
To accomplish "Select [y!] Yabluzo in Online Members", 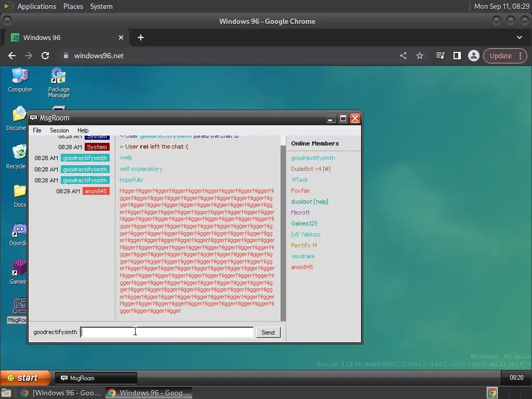I will [305, 234].
